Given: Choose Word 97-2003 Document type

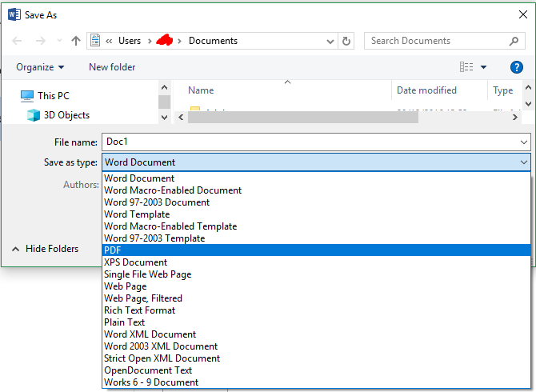Looking at the screenshot, I should [x=317, y=202].
